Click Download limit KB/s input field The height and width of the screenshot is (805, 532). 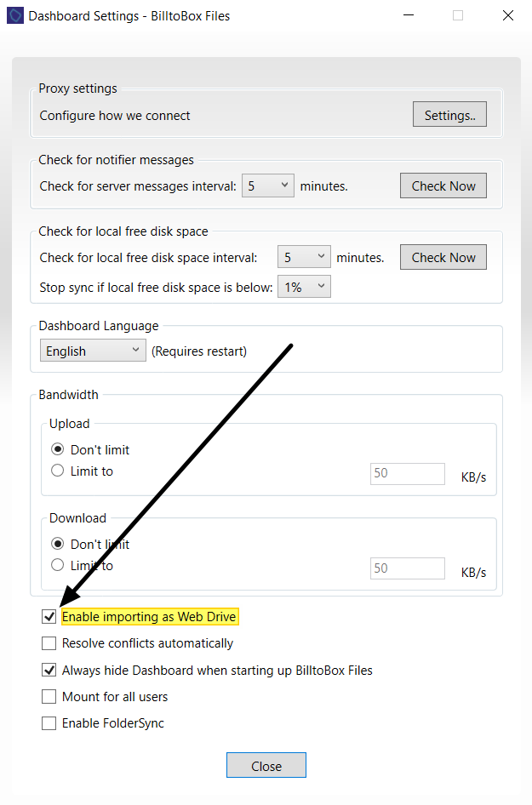407,568
